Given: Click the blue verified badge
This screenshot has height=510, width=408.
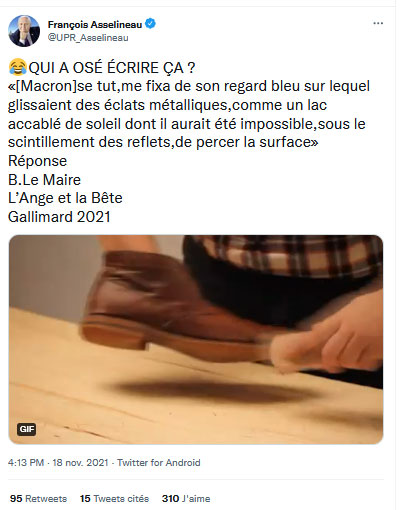Looking at the screenshot, I should click(x=150, y=24).
